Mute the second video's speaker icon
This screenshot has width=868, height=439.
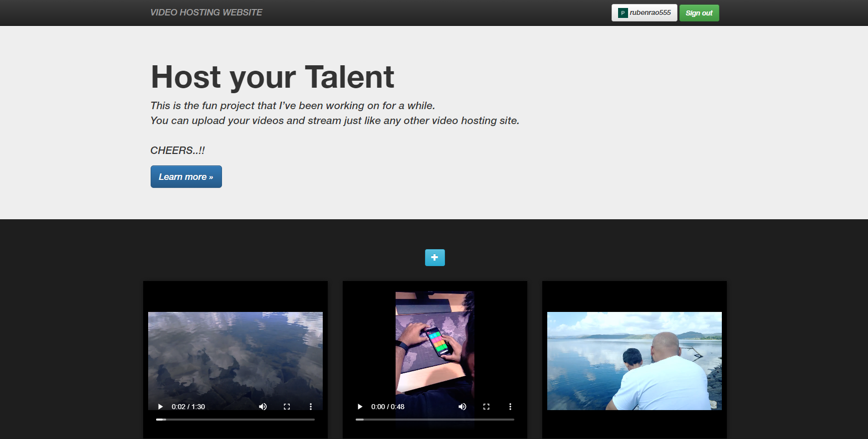pyautogui.click(x=462, y=407)
